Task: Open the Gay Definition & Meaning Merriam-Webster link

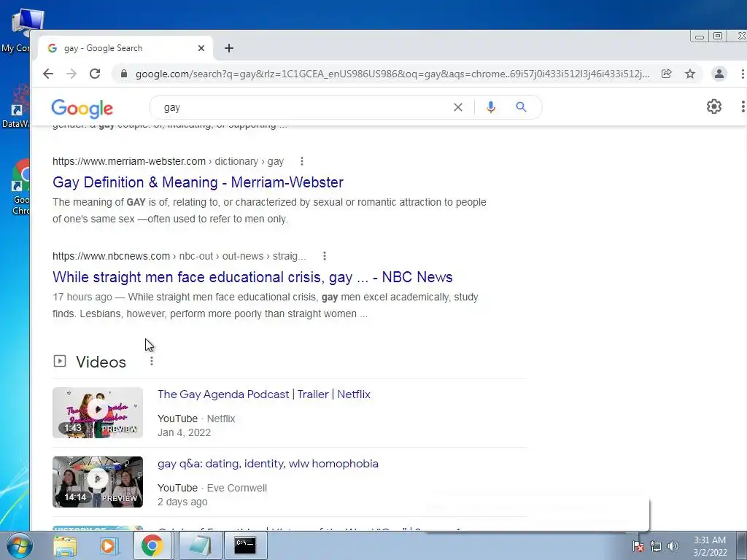Action: pos(198,182)
